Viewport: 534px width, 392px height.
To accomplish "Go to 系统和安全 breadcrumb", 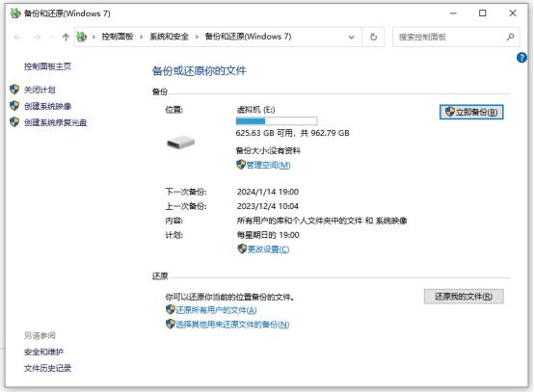I will [x=169, y=37].
